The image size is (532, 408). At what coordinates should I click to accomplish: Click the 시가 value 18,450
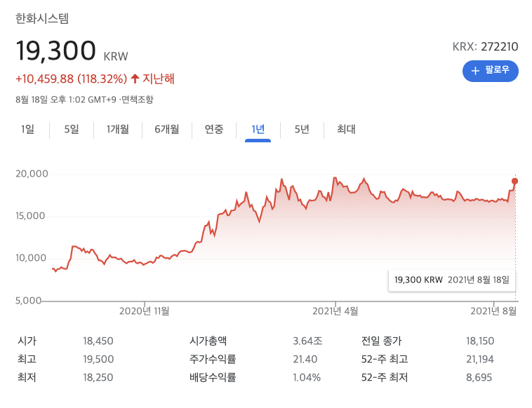pos(98,341)
